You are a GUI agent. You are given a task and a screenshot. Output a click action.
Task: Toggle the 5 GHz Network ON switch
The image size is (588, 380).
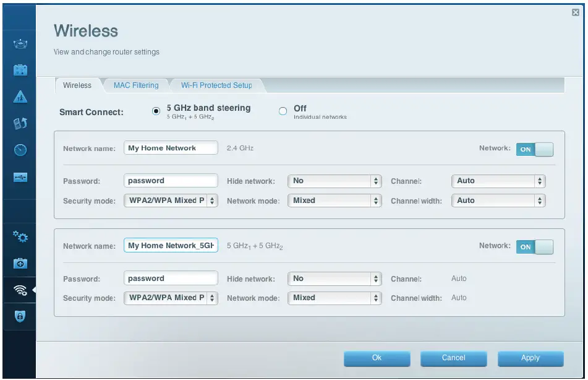coord(534,247)
